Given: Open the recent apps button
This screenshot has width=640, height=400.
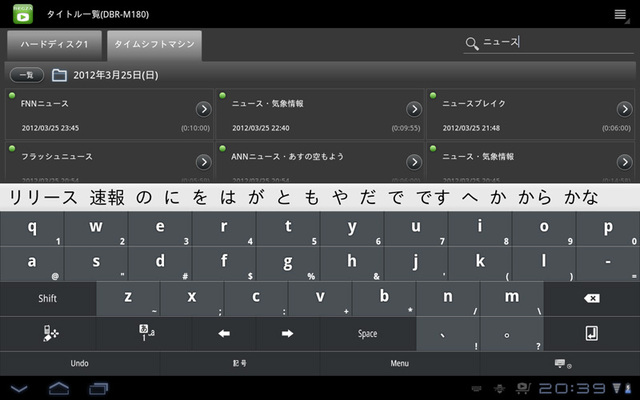Looking at the screenshot, I should [x=98, y=387].
